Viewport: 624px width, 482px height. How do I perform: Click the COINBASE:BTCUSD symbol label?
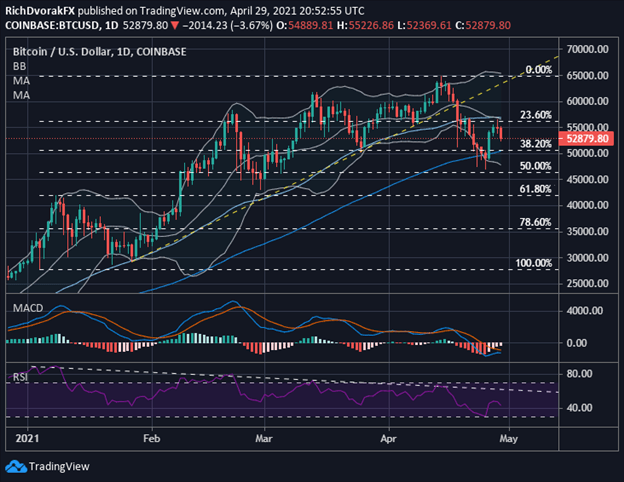(52, 25)
